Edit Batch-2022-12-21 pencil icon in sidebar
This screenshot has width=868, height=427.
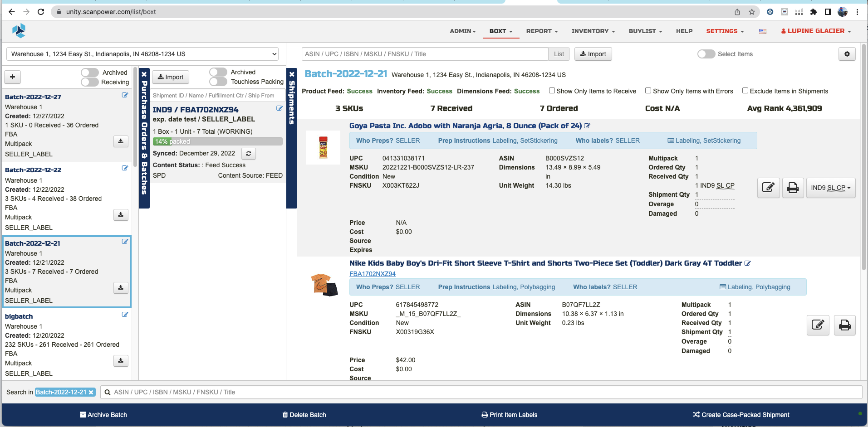125,242
